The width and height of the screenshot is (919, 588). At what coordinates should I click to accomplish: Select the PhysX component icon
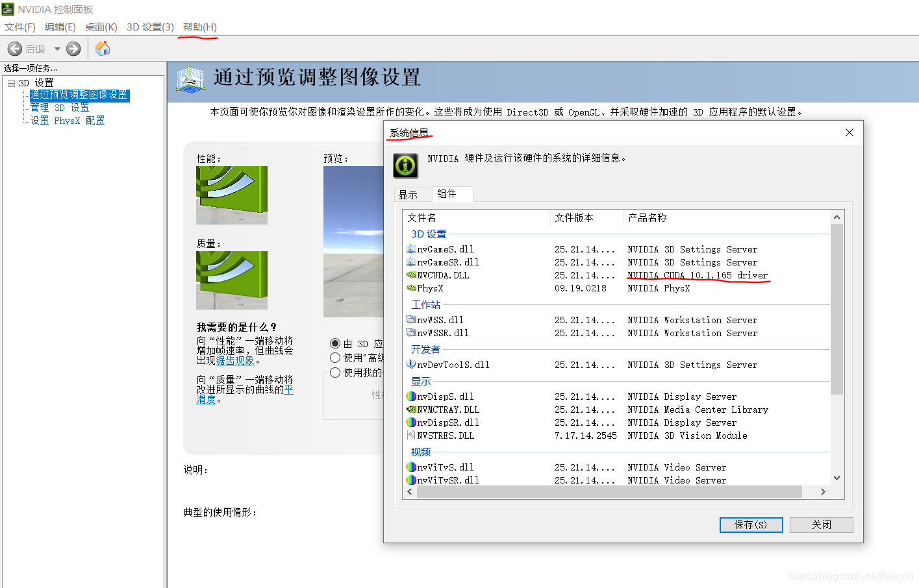tap(410, 288)
